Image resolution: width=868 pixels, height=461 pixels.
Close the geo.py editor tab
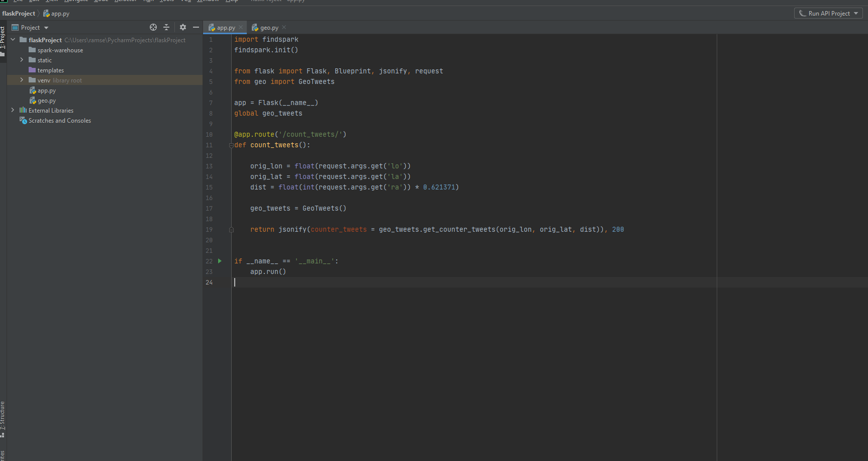click(284, 27)
